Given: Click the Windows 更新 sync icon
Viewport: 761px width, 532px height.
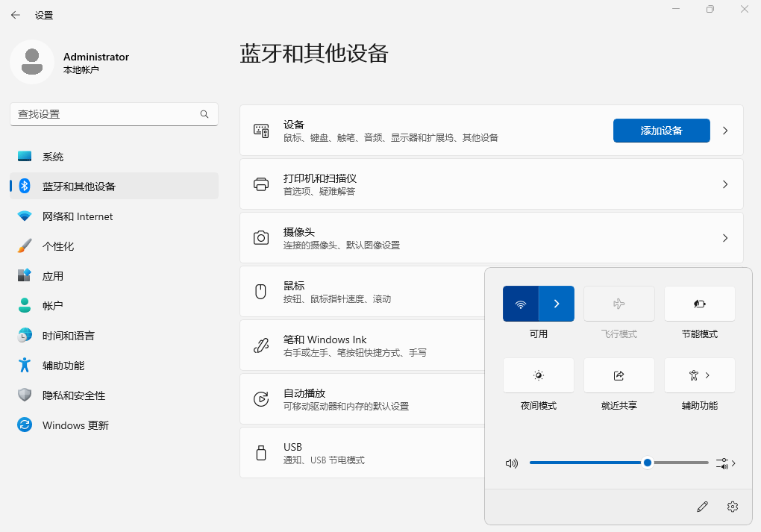Looking at the screenshot, I should pyautogui.click(x=25, y=425).
